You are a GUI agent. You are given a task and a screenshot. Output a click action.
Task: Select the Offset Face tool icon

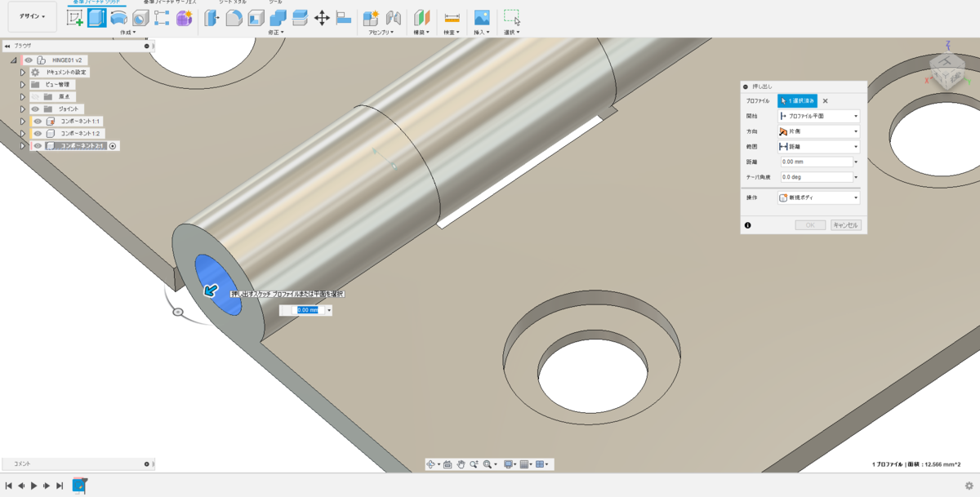click(300, 18)
